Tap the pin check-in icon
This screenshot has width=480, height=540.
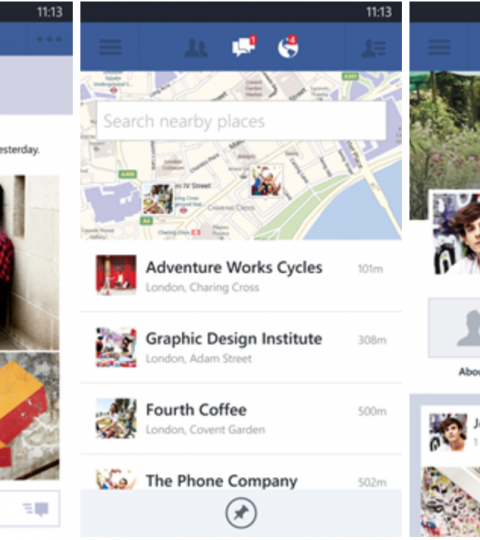(x=241, y=513)
